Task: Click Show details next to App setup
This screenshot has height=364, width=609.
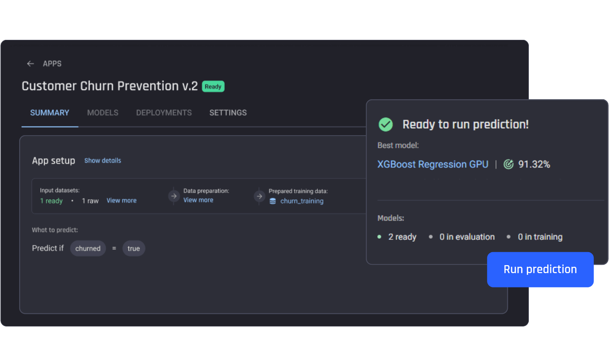Action: (103, 161)
